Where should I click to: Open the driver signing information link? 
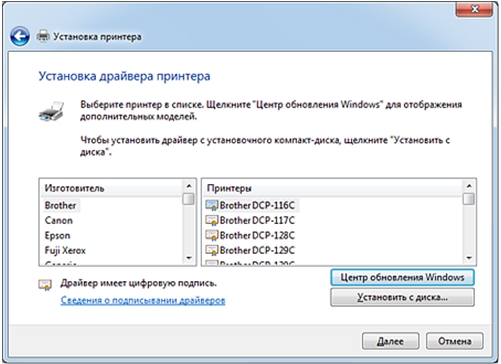[x=143, y=300]
